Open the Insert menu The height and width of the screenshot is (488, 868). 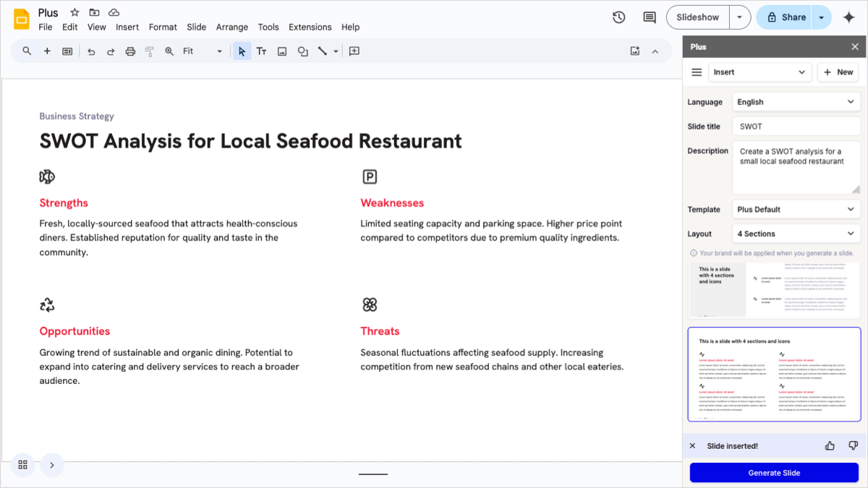pyautogui.click(x=127, y=27)
